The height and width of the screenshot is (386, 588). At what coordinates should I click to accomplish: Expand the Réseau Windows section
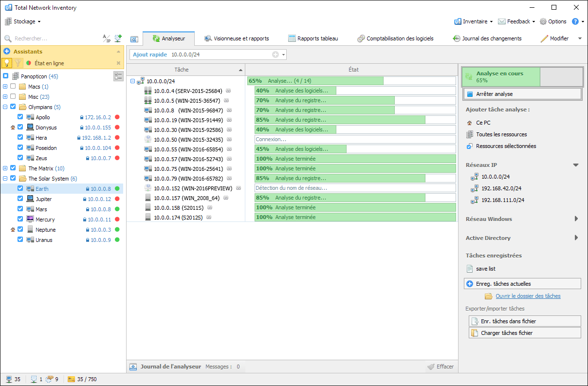pos(576,219)
